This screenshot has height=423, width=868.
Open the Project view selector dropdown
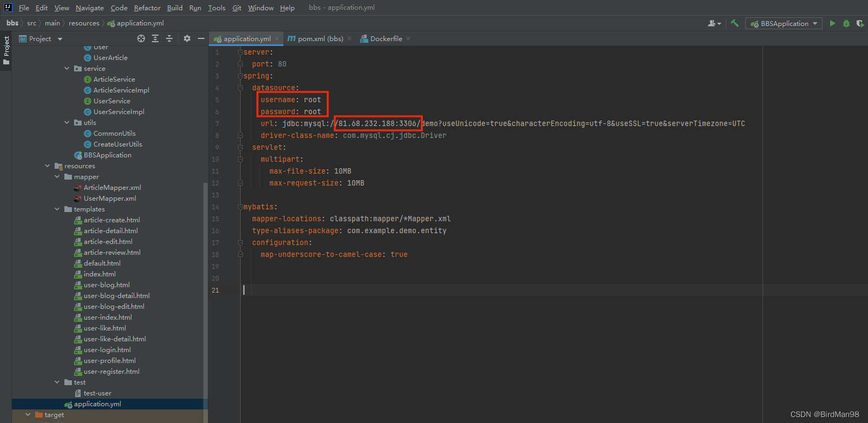coord(41,38)
